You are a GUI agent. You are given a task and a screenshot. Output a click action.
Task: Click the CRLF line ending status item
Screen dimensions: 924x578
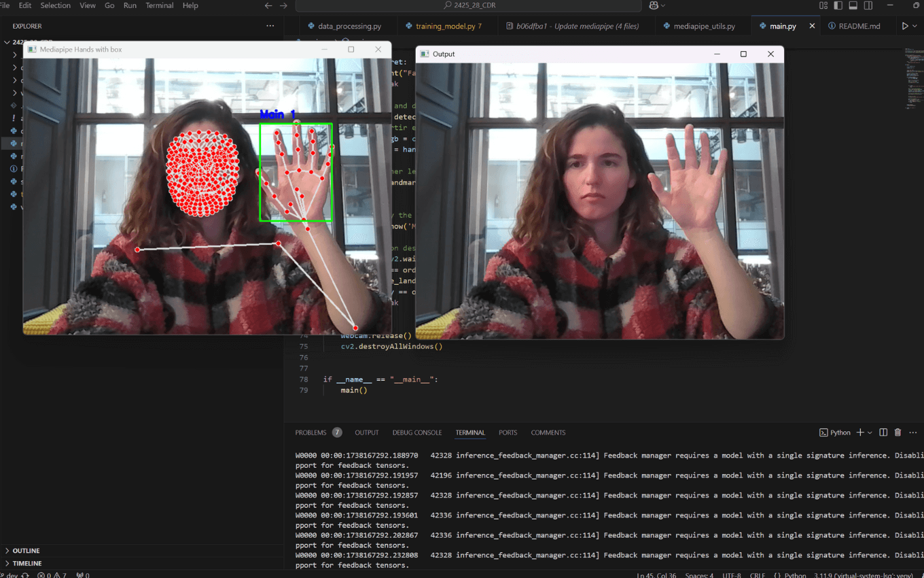coord(758,575)
